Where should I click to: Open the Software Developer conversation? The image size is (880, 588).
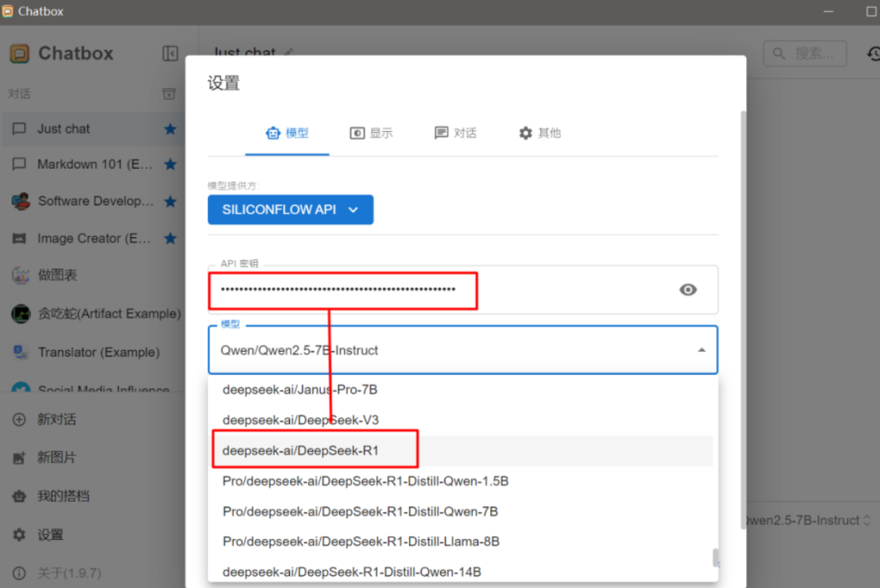click(93, 201)
